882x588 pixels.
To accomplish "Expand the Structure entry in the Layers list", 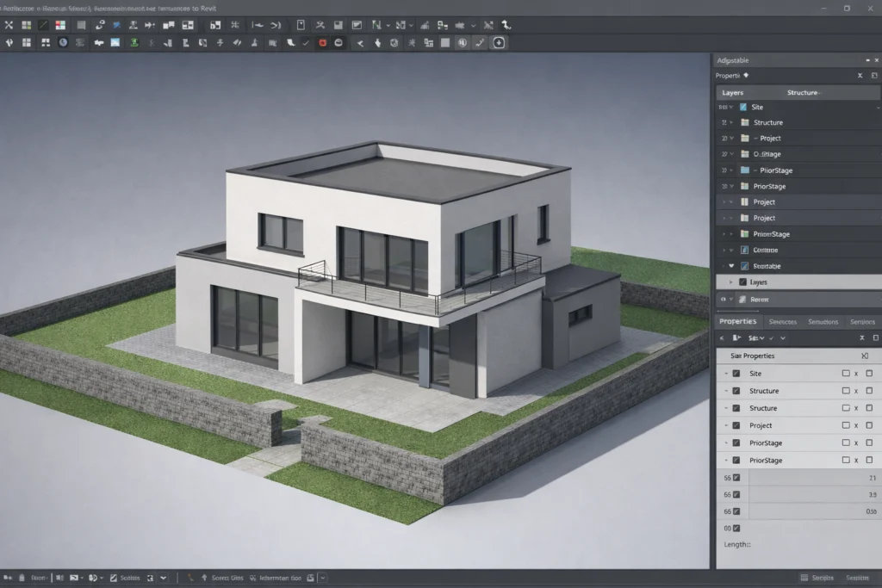I will click(x=730, y=122).
